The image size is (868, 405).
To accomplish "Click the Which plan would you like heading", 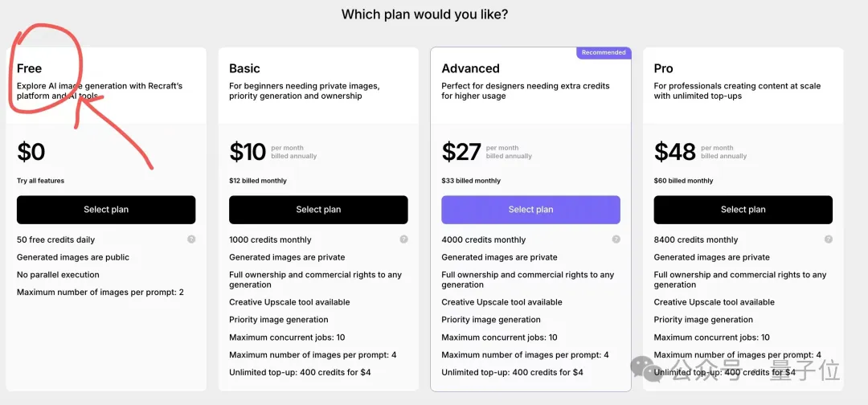I will (x=424, y=14).
